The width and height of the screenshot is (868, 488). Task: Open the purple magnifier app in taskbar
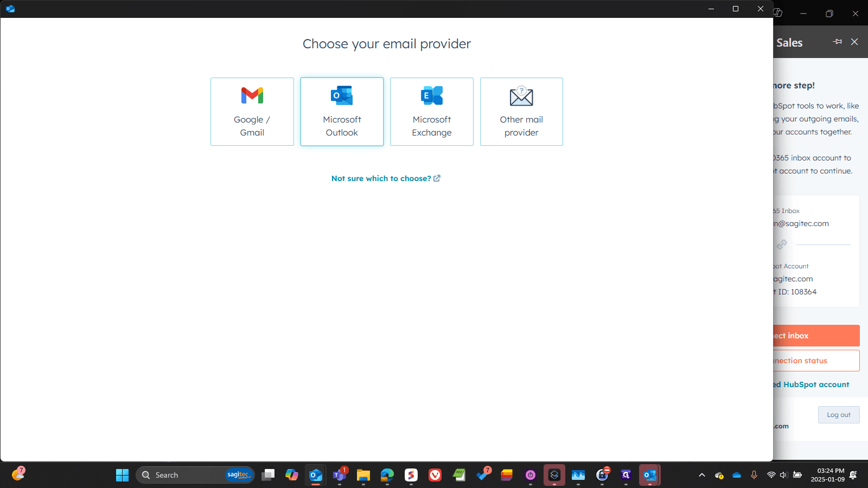coord(626,475)
